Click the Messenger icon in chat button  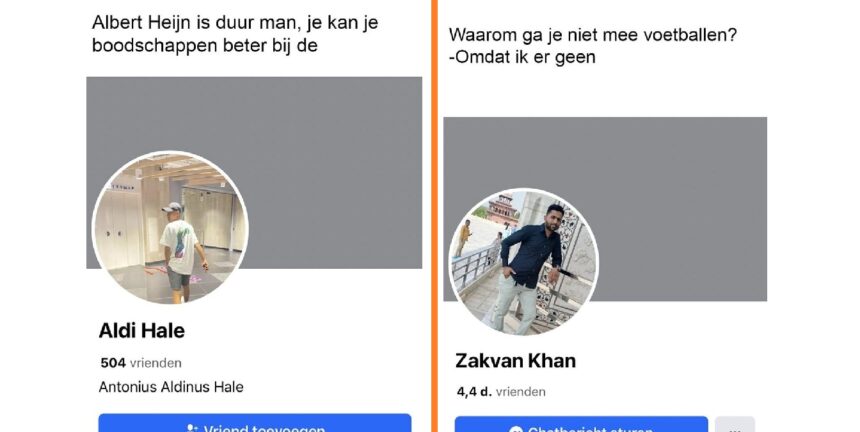tap(516, 429)
